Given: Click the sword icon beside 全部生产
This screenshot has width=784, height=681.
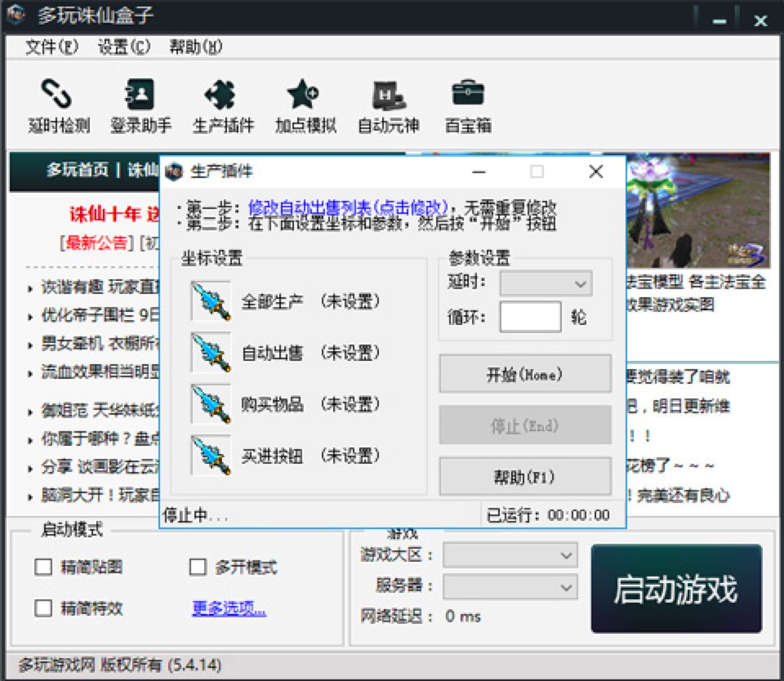Looking at the screenshot, I should pos(210,301).
